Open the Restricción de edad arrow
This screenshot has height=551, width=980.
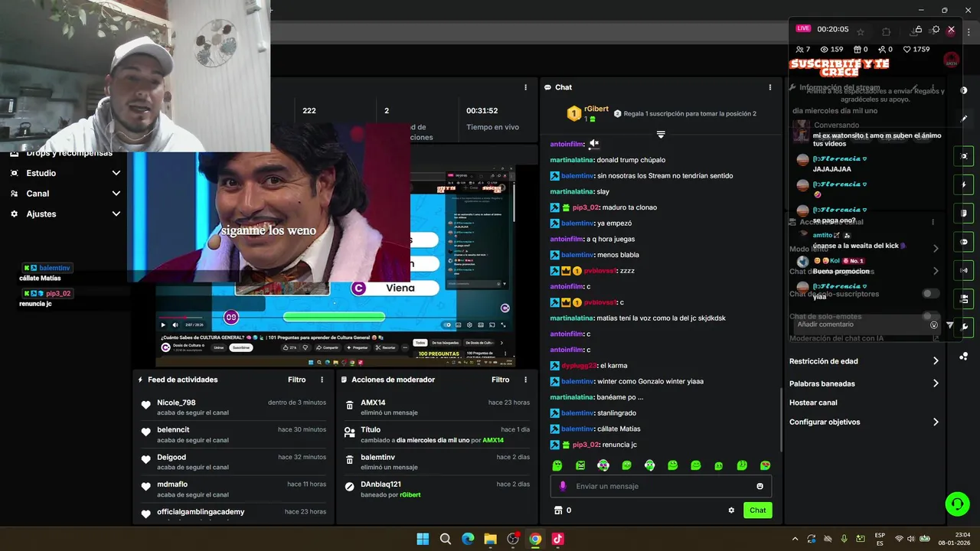click(936, 361)
